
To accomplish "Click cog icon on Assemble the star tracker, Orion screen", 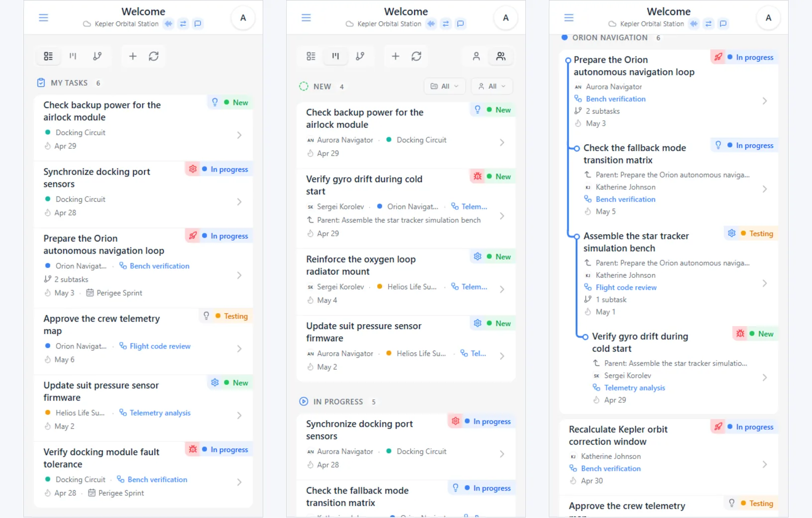I will tap(731, 233).
